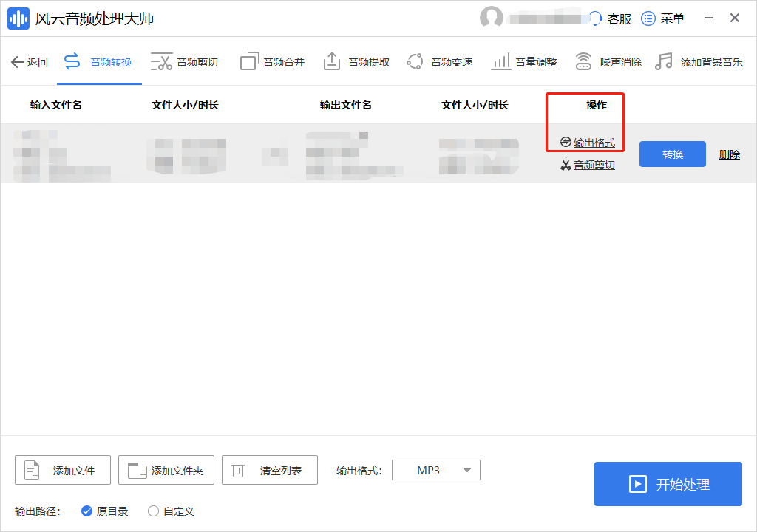757x532 pixels.
Task: Open the 菜单 menu in title bar
Action: (663, 18)
